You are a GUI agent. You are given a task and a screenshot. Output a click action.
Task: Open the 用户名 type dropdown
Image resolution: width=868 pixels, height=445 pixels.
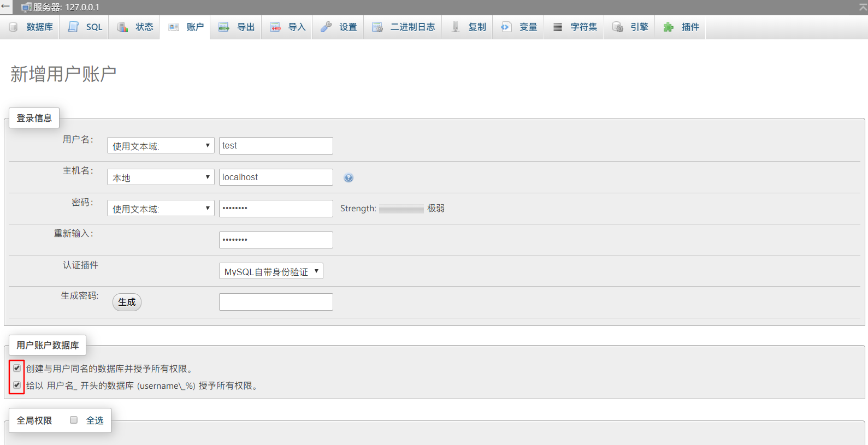tap(161, 146)
